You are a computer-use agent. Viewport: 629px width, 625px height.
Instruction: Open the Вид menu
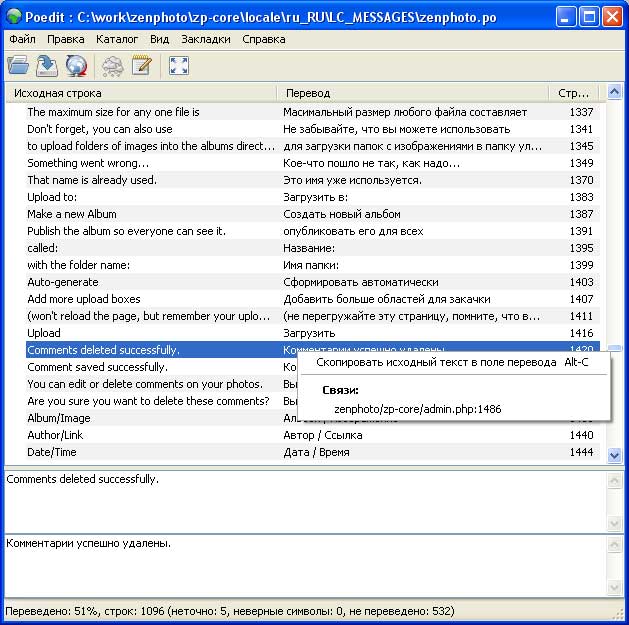[159, 39]
